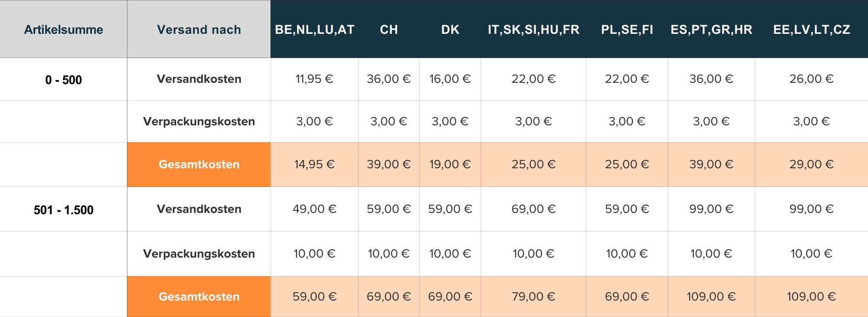This screenshot has width=868, height=317.
Task: Select the PL,SE,FI column header
Action: (x=627, y=29)
